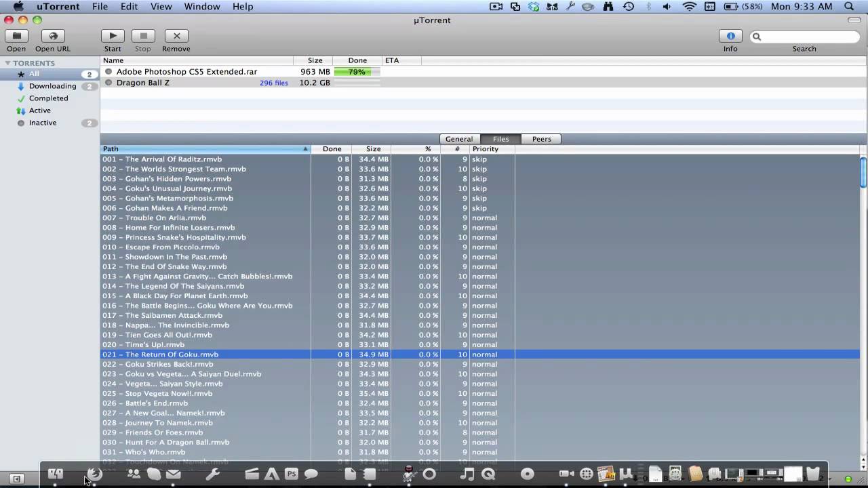Click the 296 files link on Dragon Ball Z
The image size is (868, 488).
click(274, 83)
